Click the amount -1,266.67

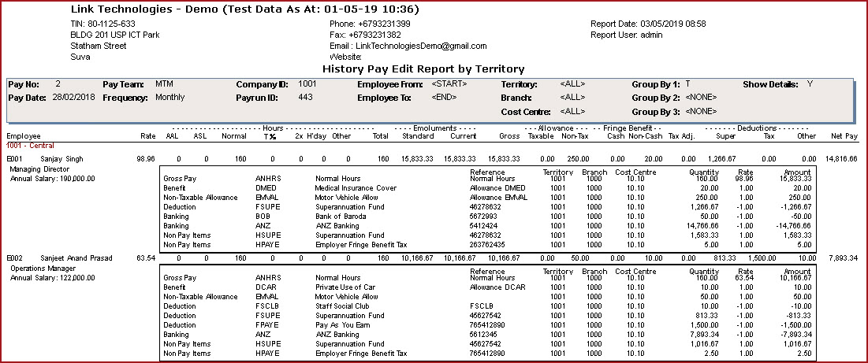click(795, 206)
